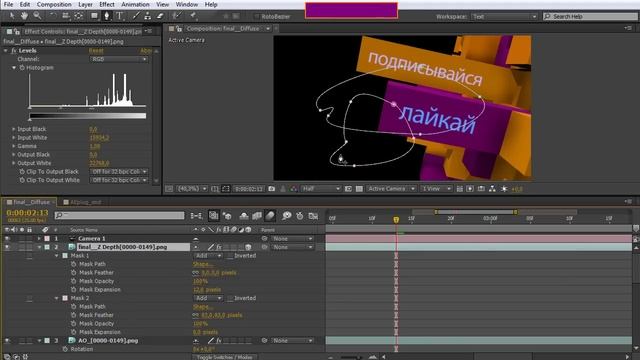
Task: Collapse the Levels effect group
Action: 6,51
